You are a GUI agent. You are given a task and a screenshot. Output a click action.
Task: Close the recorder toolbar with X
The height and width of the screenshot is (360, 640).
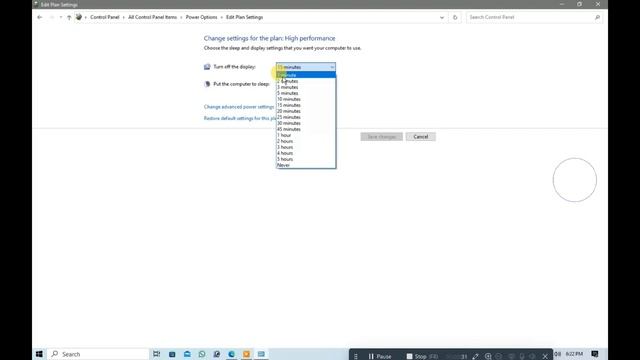[545, 356]
